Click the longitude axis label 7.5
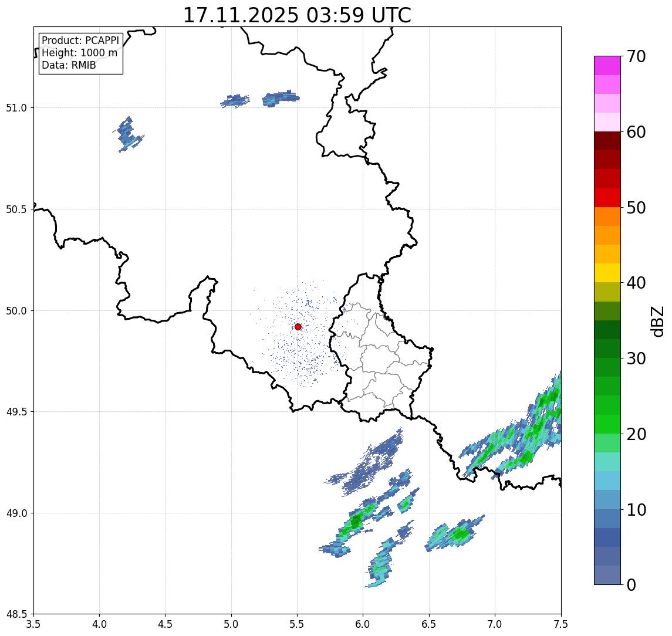 click(x=561, y=624)
